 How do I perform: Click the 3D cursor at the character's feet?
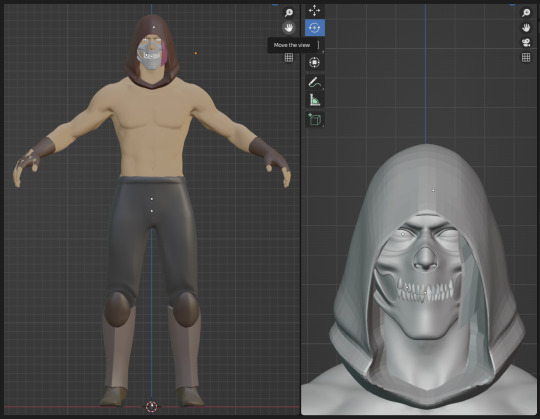click(152, 407)
